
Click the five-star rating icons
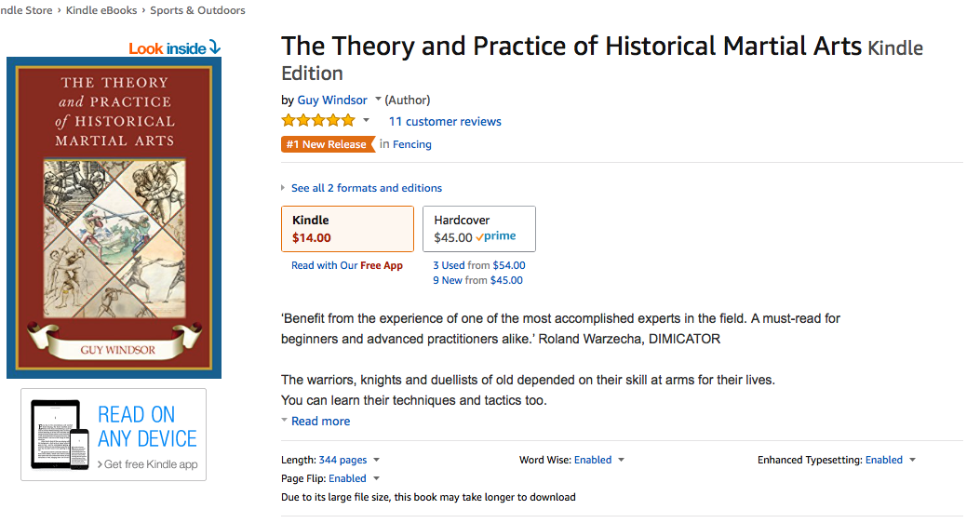(x=318, y=121)
